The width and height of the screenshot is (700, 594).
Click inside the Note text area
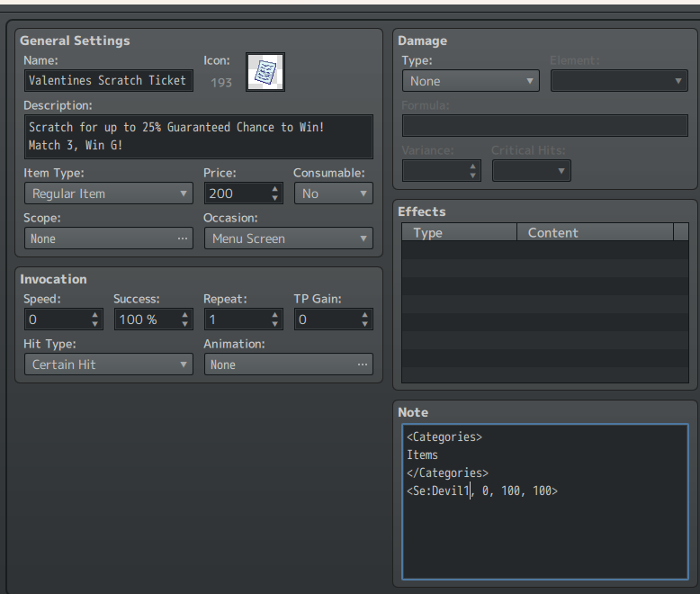point(545,501)
